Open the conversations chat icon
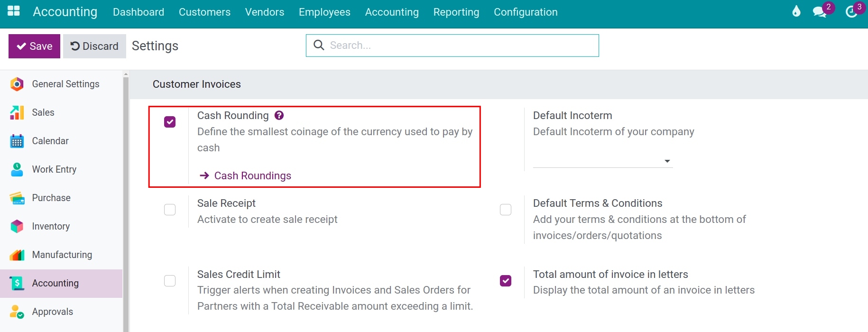868x332 pixels. point(820,12)
